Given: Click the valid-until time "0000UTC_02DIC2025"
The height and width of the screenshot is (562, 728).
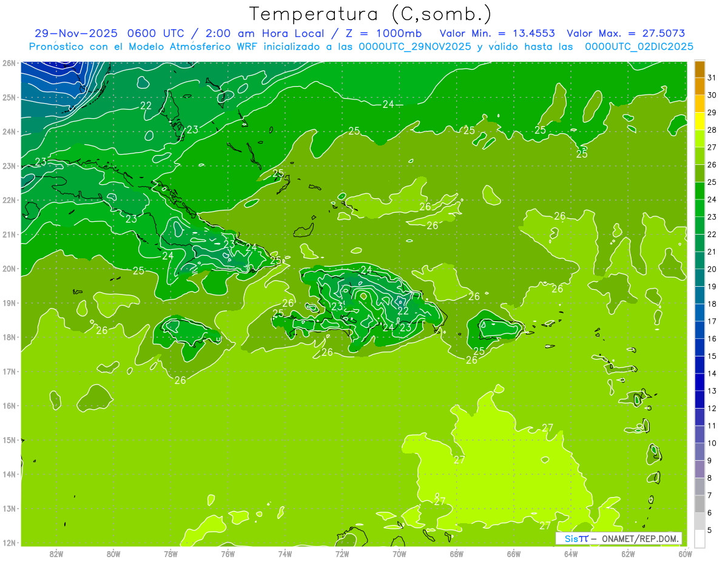Looking at the screenshot, I should [x=639, y=47].
